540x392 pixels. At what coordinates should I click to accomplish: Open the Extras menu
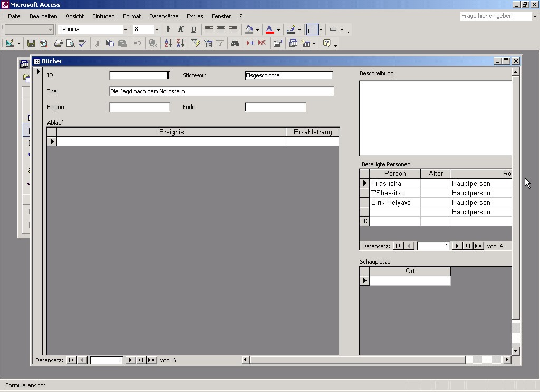click(195, 16)
